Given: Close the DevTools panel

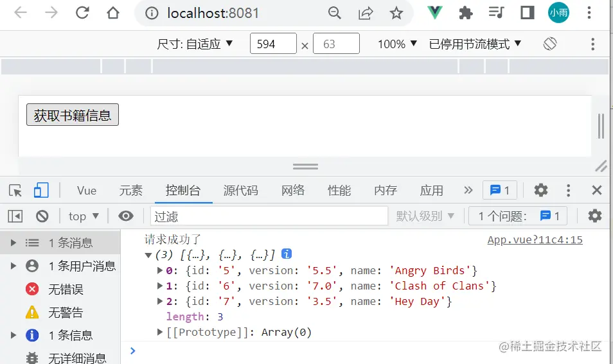Looking at the screenshot, I should pyautogui.click(x=596, y=190).
